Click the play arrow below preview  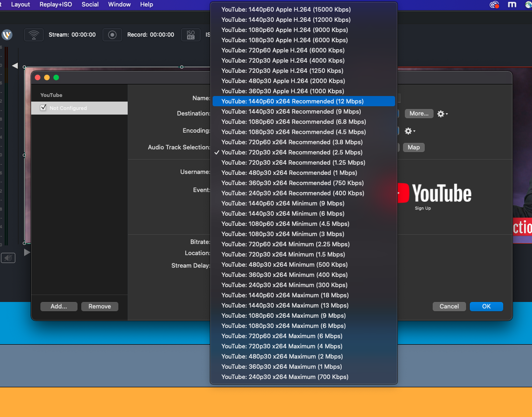[27, 252]
